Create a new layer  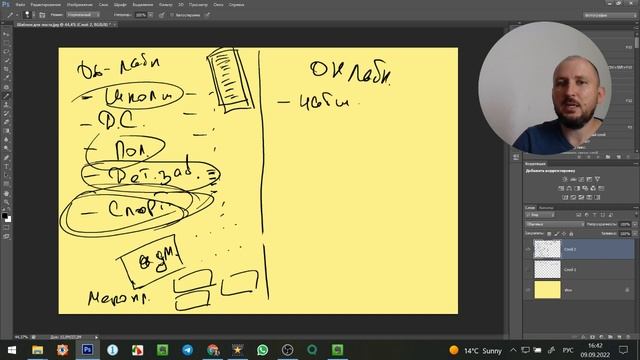(x=620, y=337)
